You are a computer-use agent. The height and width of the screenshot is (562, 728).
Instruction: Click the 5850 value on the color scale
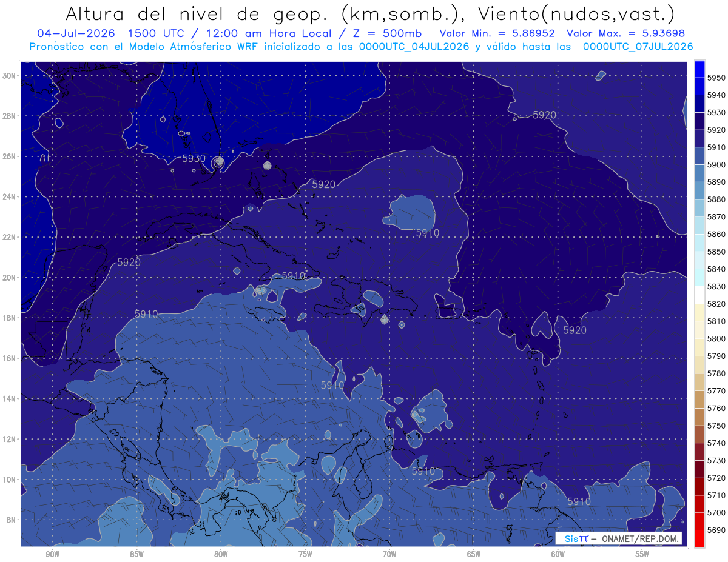click(716, 252)
